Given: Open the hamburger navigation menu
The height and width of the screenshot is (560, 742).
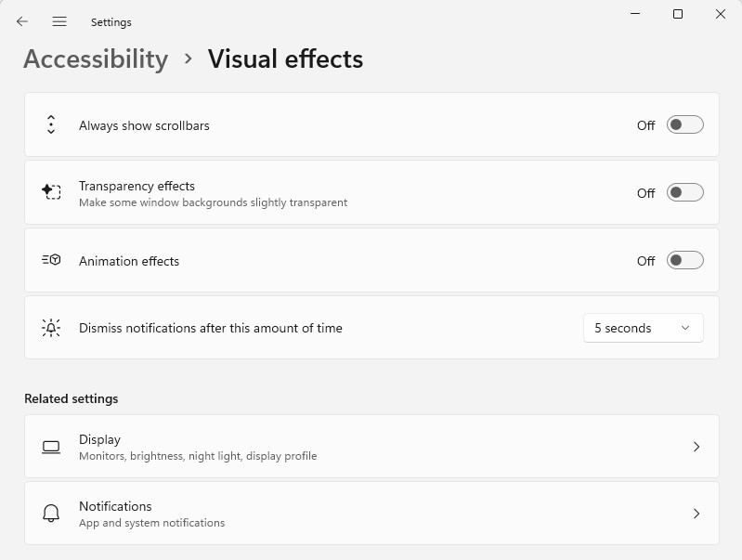Looking at the screenshot, I should point(59,21).
